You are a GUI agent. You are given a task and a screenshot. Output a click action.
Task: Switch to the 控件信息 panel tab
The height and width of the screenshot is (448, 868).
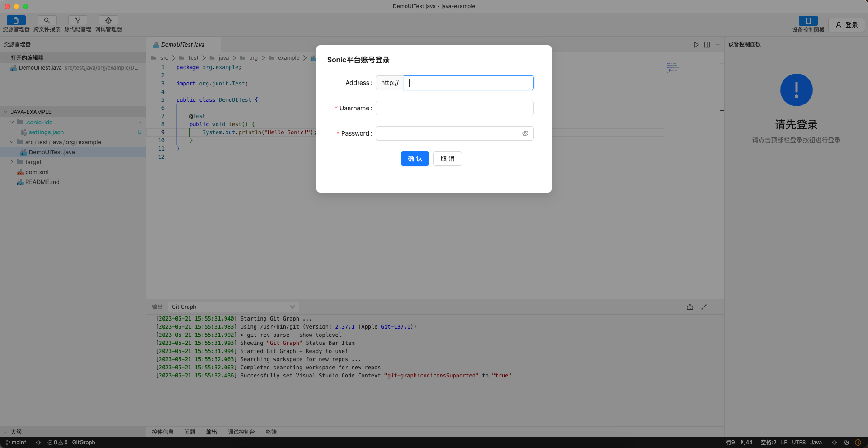(x=163, y=432)
